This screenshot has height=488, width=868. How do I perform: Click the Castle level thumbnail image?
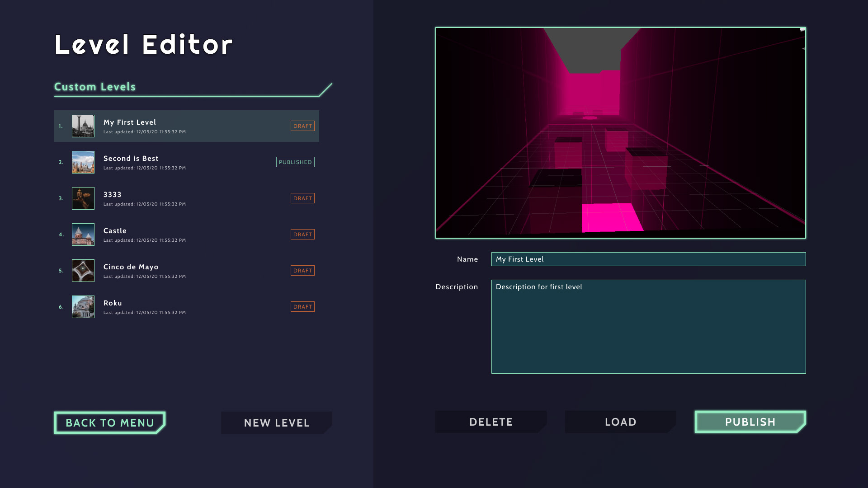coord(83,235)
